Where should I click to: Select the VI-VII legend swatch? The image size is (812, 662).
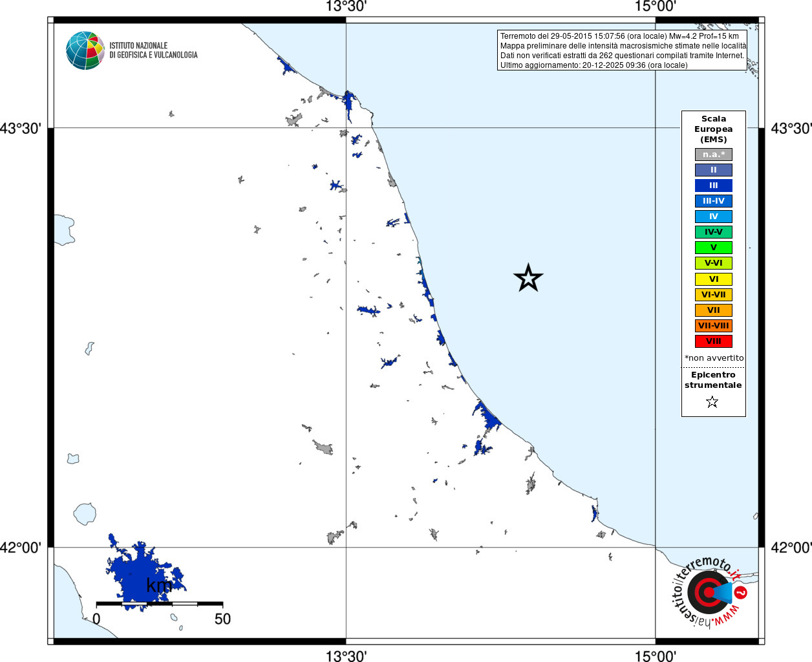click(714, 295)
